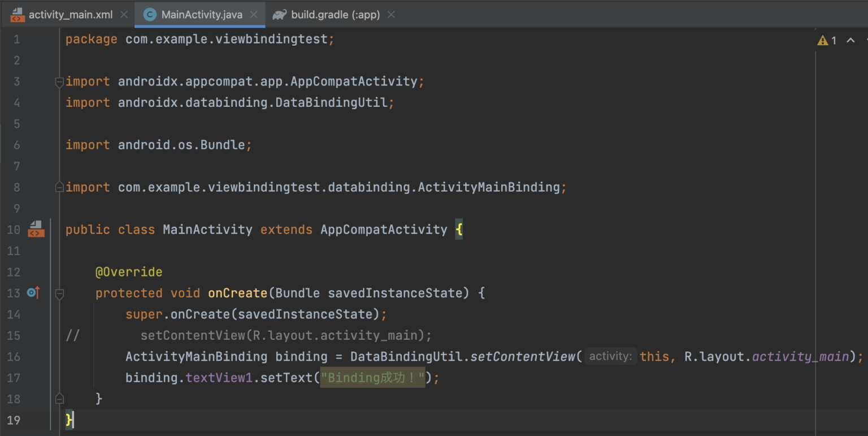This screenshot has height=436, width=868.
Task: Click the XML file icon on activity_main.xml tab
Action: click(x=17, y=15)
